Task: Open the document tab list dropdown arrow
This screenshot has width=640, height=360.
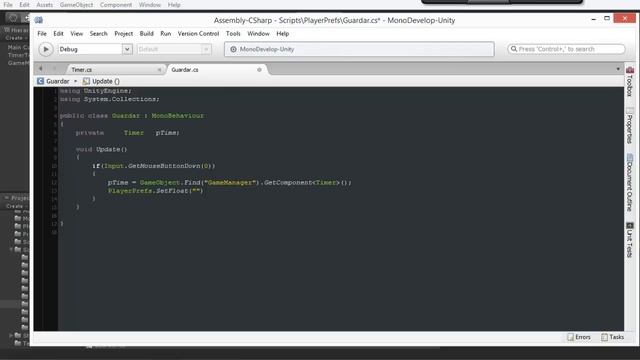Action: pyautogui.click(x=618, y=69)
